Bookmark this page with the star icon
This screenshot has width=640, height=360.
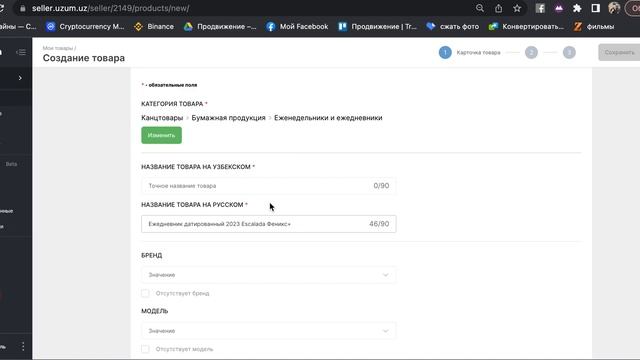pyautogui.click(x=517, y=8)
